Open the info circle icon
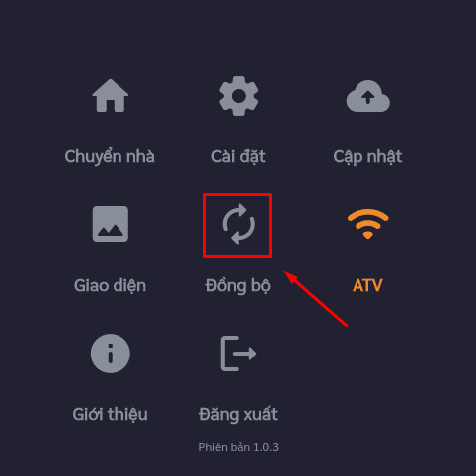This screenshot has width=476, height=476. click(111, 354)
